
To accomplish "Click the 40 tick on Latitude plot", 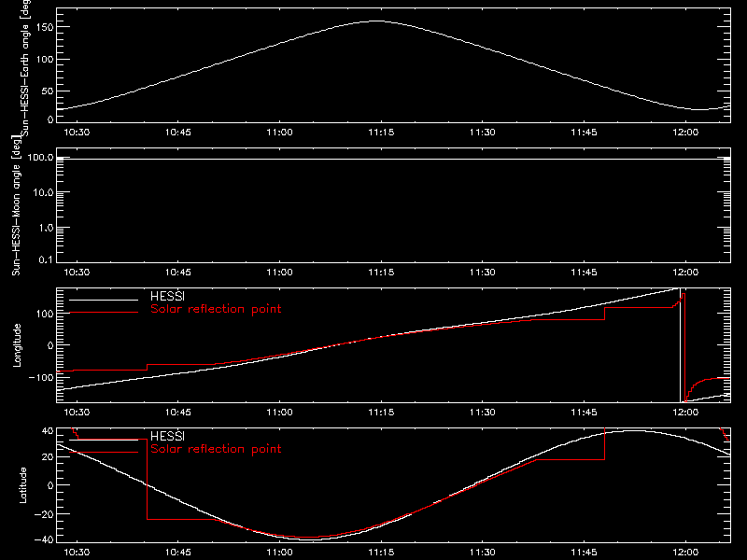I will click(x=48, y=431).
